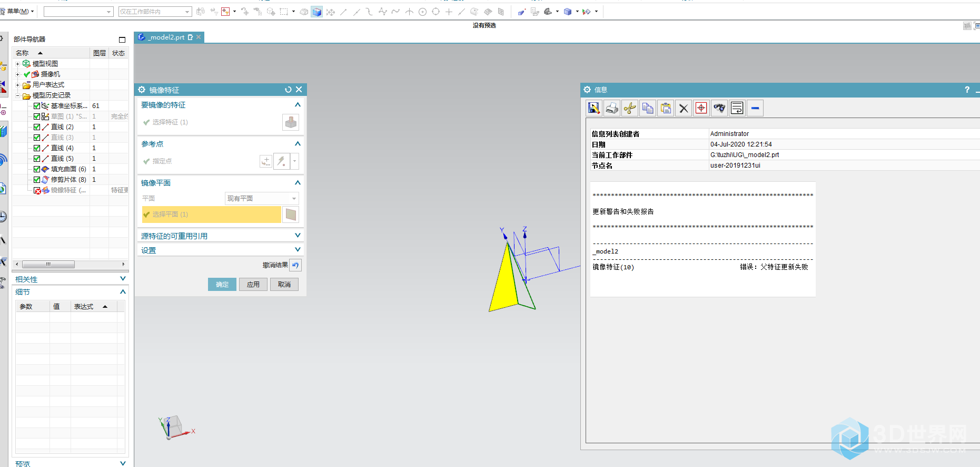Toggle the failed 镜像特征 checkbox

tap(37, 190)
